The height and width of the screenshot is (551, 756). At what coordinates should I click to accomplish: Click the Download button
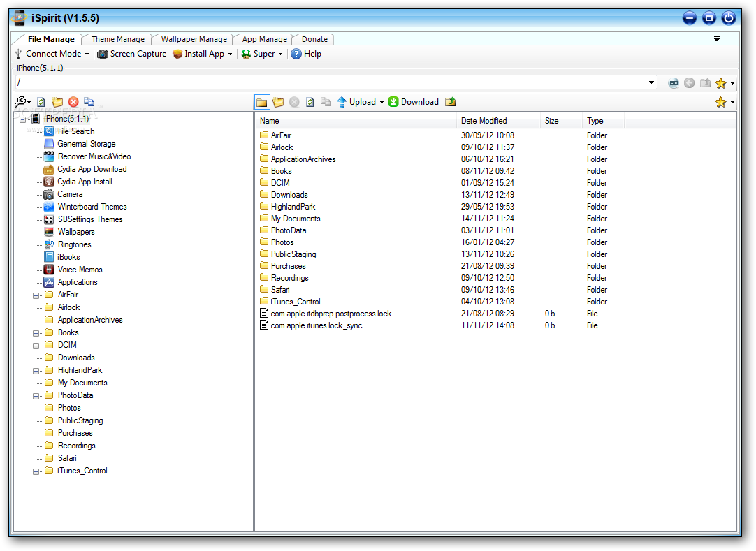[x=414, y=102]
